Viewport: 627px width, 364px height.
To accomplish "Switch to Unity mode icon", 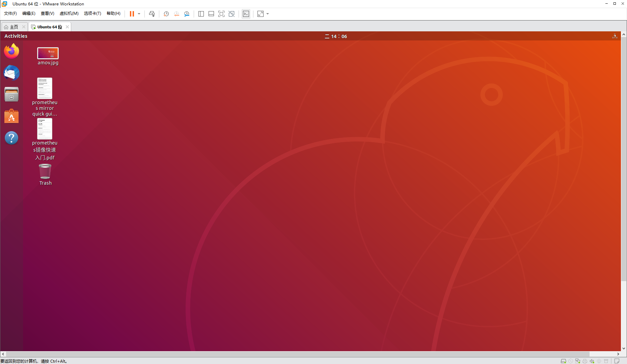I will (x=231, y=14).
